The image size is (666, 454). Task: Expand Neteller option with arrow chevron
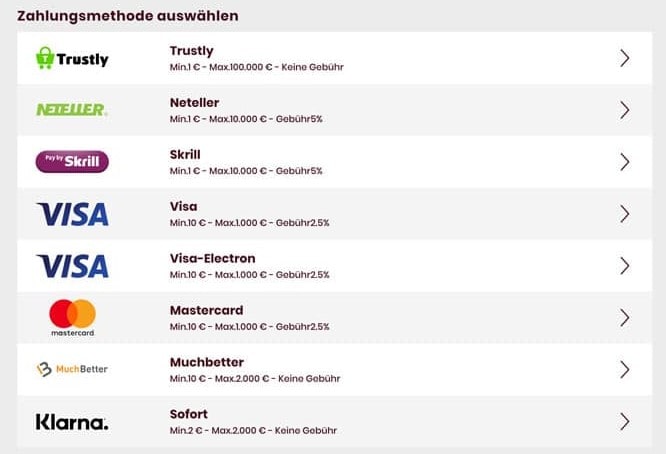point(624,110)
